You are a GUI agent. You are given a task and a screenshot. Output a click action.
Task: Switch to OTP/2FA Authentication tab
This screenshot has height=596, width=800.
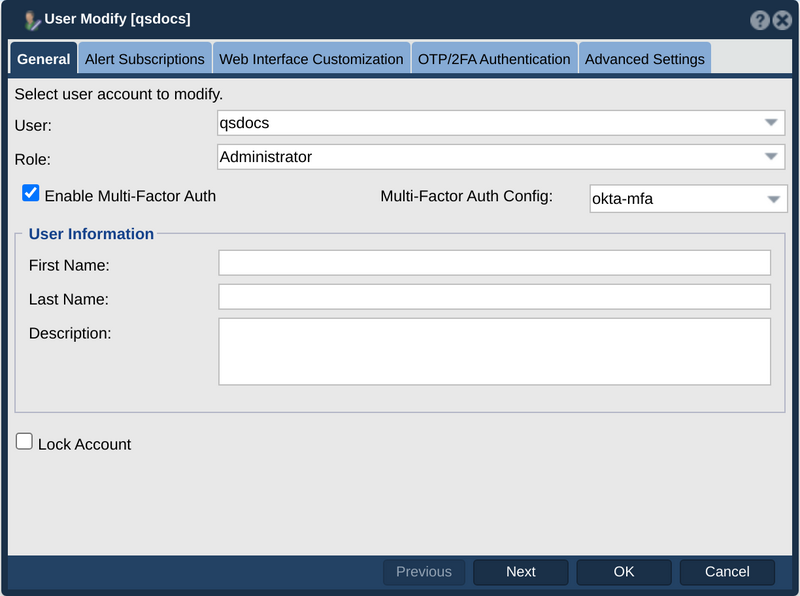point(494,59)
